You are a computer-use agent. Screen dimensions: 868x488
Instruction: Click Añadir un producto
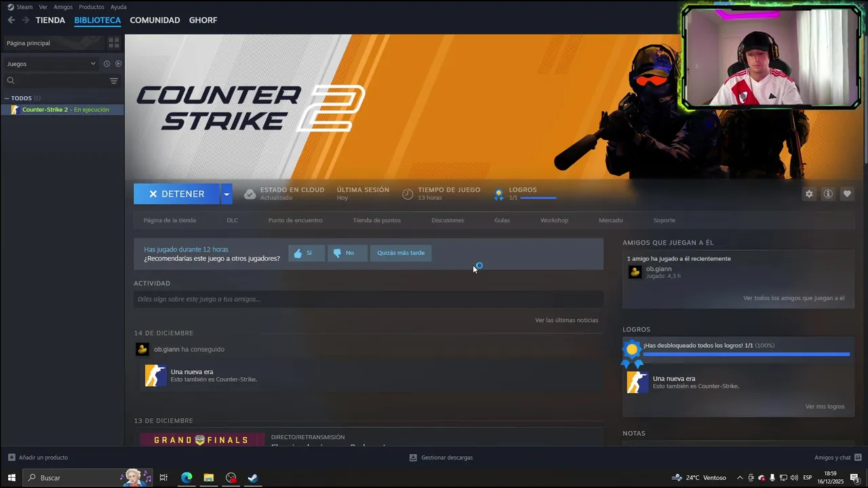point(38,457)
